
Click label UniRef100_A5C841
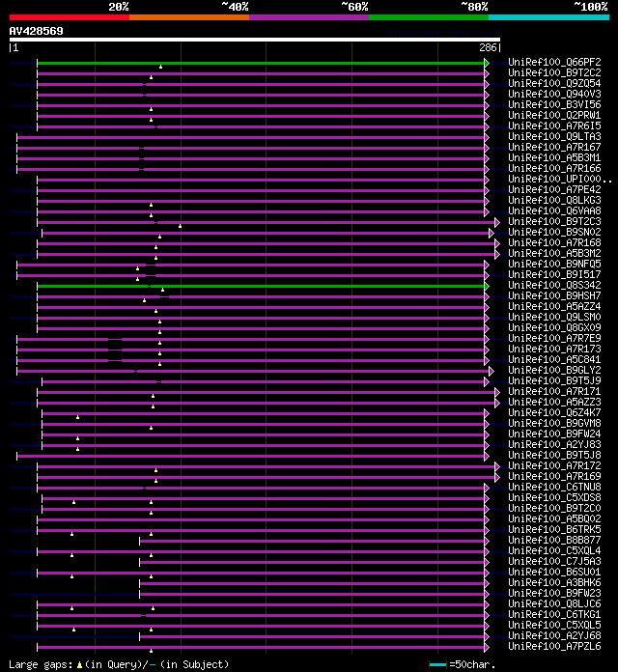coord(554,359)
